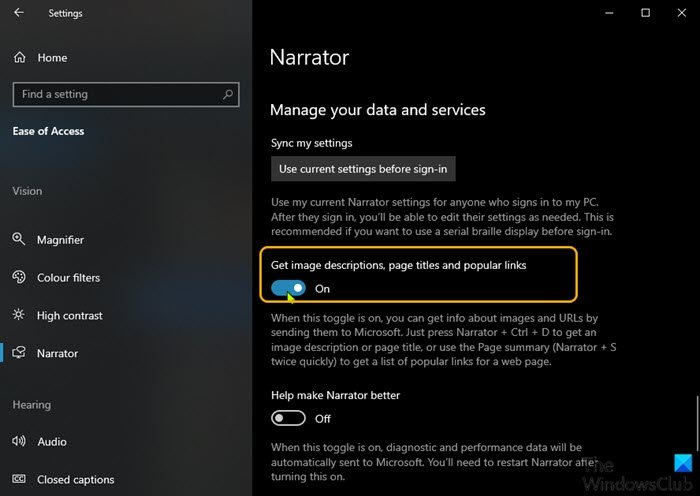Open the High contrast page
Image resolution: width=700 pixels, height=496 pixels.
(69, 316)
